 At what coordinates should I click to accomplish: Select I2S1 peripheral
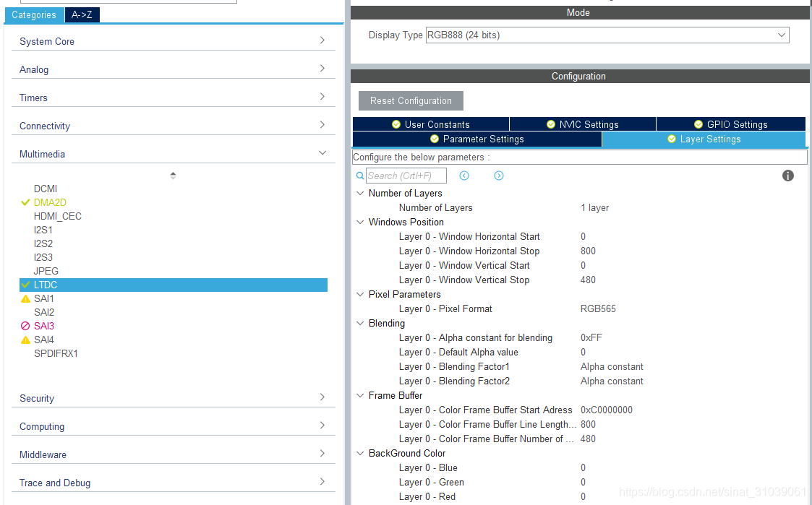click(x=43, y=230)
